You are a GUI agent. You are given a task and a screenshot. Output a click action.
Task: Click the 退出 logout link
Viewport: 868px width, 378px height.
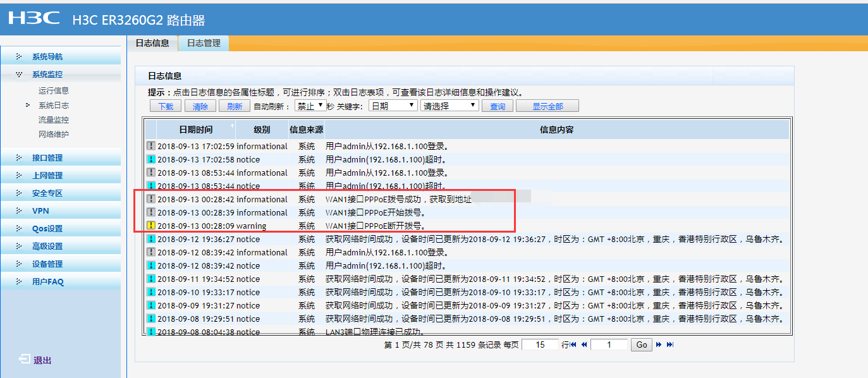tap(42, 360)
